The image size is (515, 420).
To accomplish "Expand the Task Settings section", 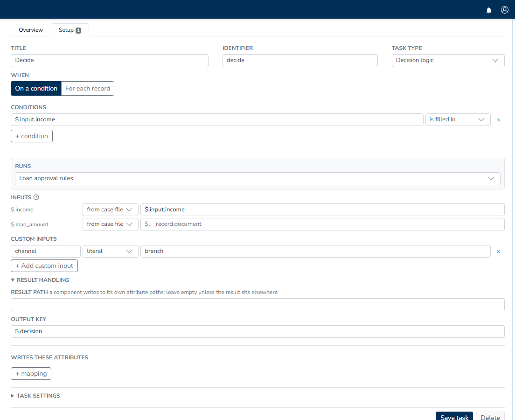I will 35,396.
